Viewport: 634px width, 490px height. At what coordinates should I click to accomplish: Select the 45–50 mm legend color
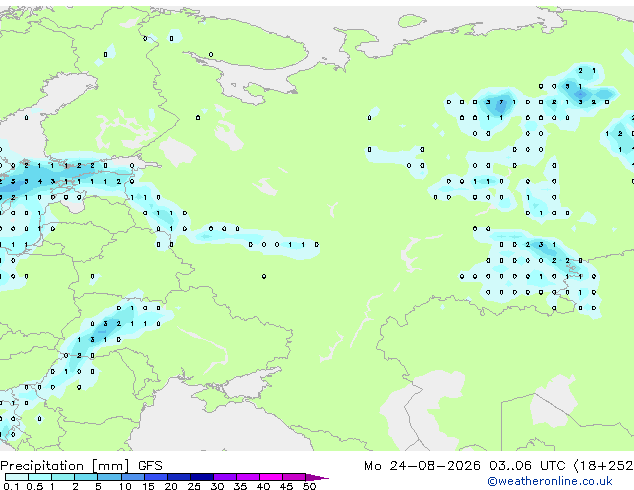coord(294,477)
